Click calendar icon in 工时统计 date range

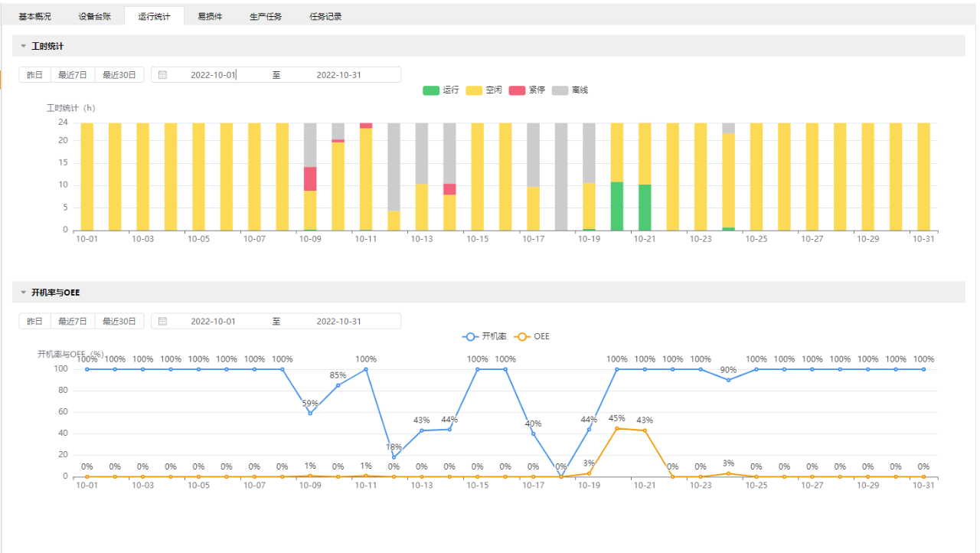tap(162, 75)
